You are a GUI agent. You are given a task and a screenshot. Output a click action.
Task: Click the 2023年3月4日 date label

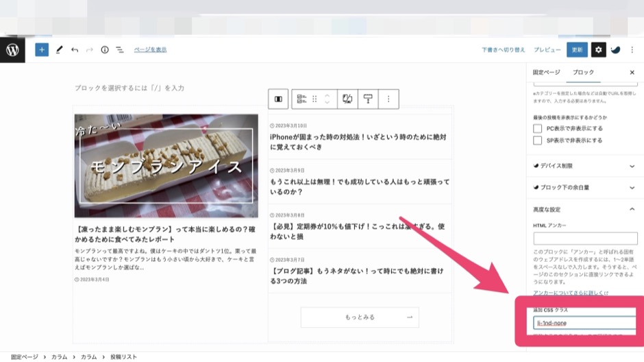pyautogui.click(x=92, y=280)
